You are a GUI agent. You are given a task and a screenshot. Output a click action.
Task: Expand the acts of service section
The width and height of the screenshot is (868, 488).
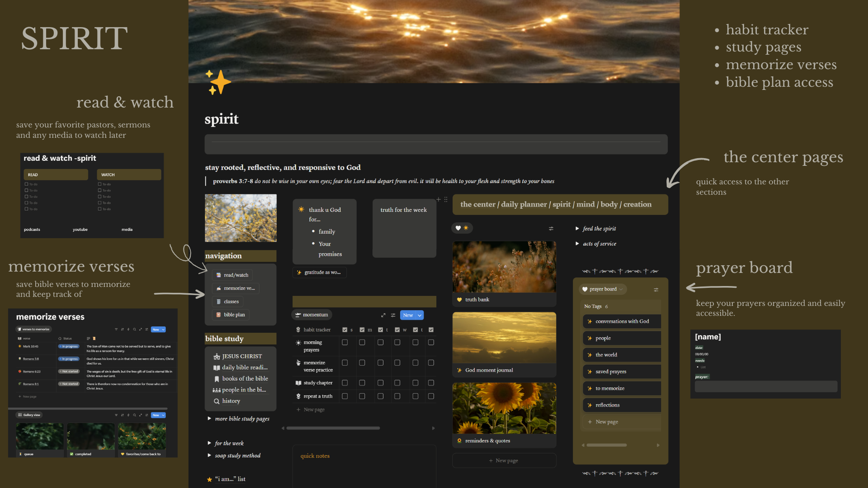pyautogui.click(x=577, y=244)
